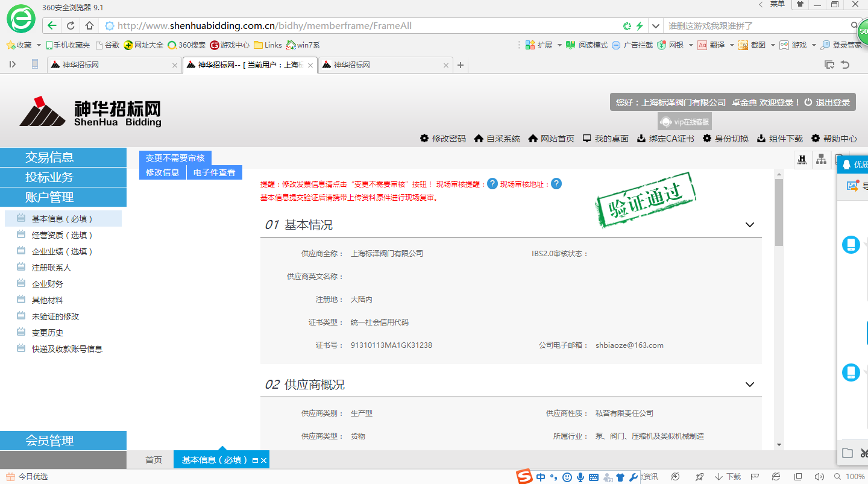This screenshot has width=868, height=484.
Task: Click help icon beside 现场审核提醒
Action: pos(492,184)
